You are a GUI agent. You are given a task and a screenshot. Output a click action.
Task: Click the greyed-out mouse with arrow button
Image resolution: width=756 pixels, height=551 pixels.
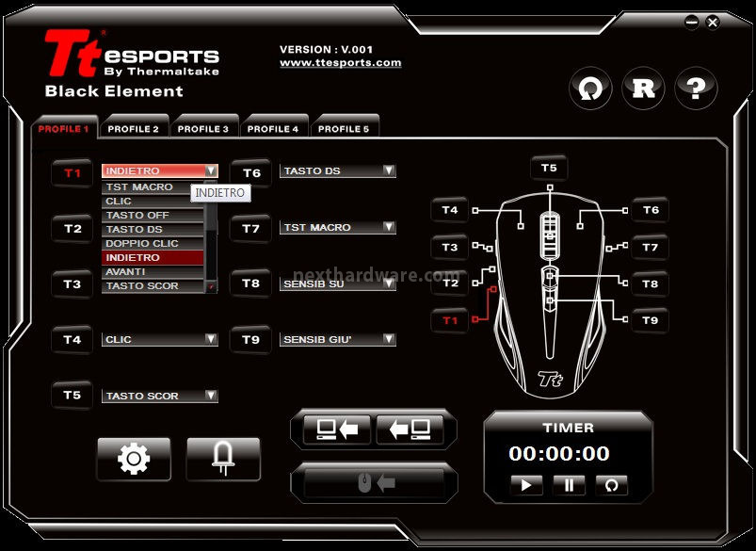click(x=375, y=482)
